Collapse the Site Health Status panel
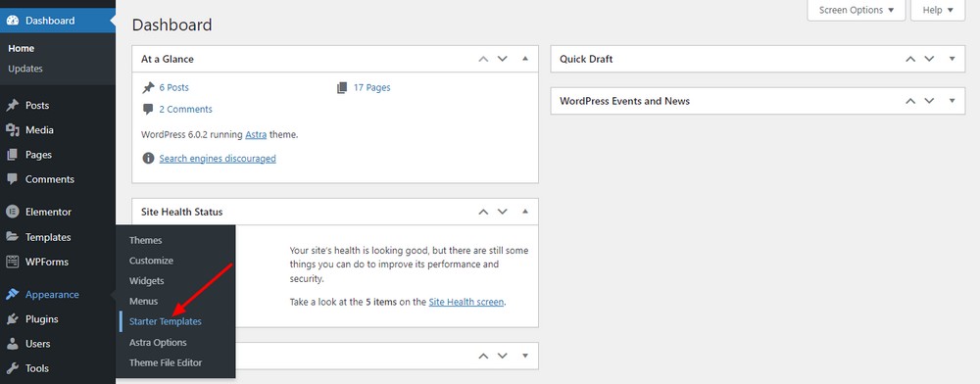 click(525, 213)
